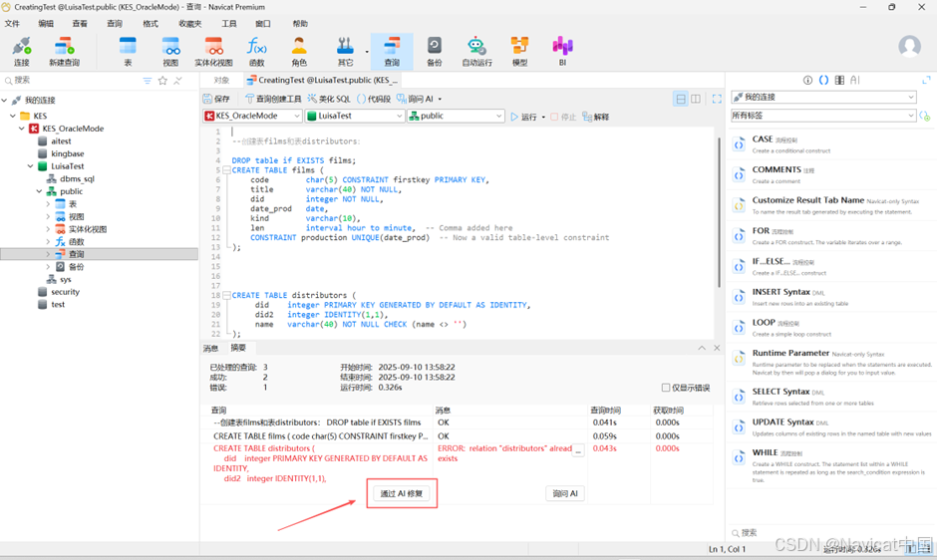
Task: Collapse results panel with up chevron
Action: [x=702, y=348]
